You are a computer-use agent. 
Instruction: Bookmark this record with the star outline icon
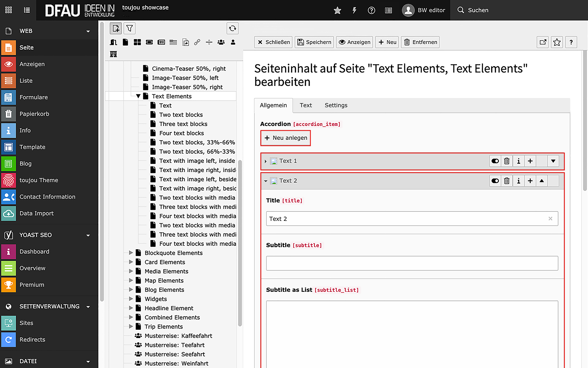(x=557, y=42)
